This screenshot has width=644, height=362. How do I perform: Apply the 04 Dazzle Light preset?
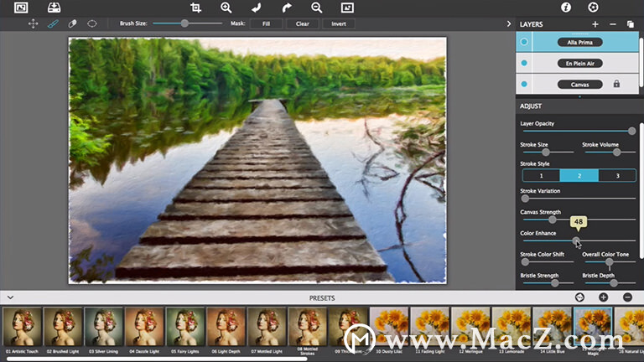[x=144, y=327]
